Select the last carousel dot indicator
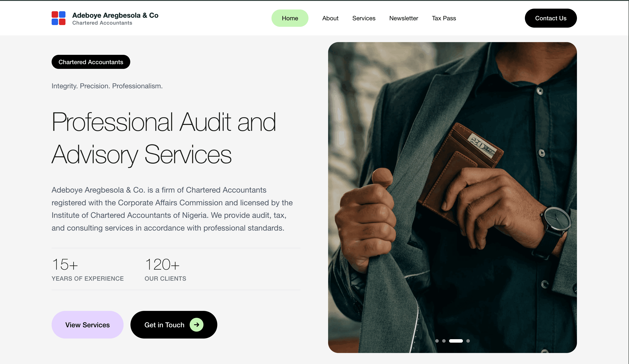Screen dimensions: 629x364 468,341
